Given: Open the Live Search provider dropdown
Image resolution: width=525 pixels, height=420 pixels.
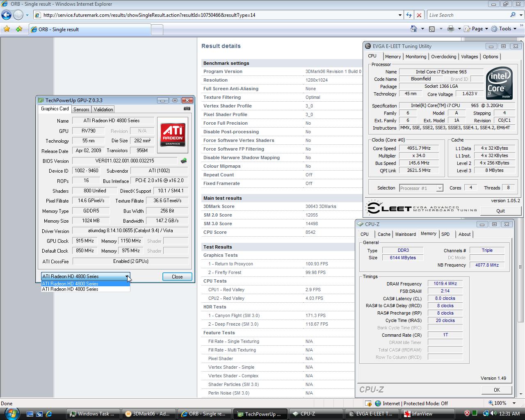Looking at the screenshot, I should pos(520,15).
